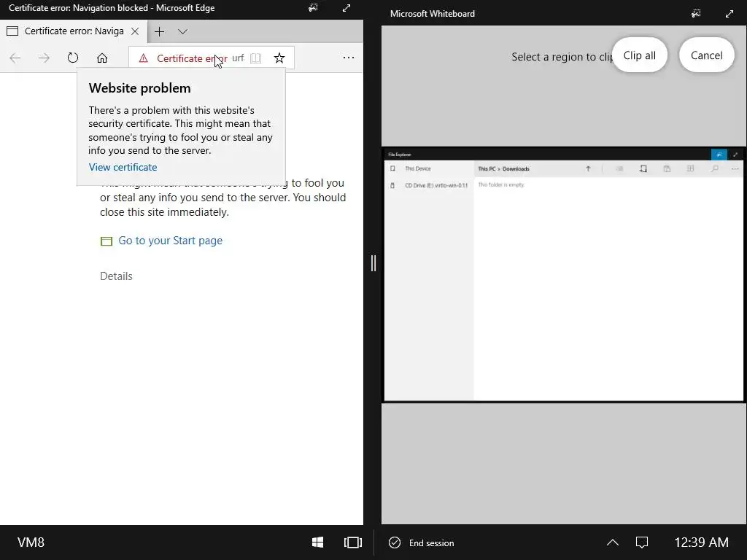The image size is (747, 560).
Task: Click the blue File Explorer projection button
Action: tap(719, 155)
